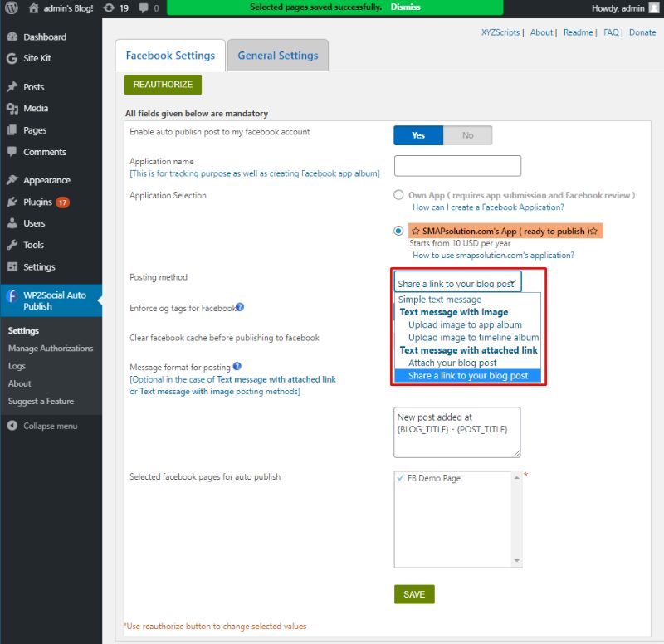Open Manage Authorizations submenu item

[x=51, y=348]
